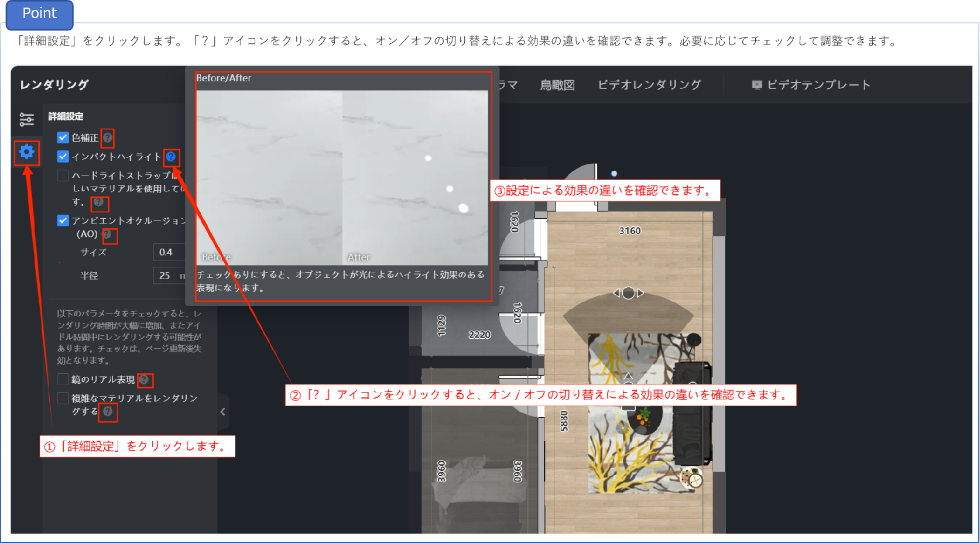
Task: Select the black sofa in the floor plan
Action: (x=693, y=413)
